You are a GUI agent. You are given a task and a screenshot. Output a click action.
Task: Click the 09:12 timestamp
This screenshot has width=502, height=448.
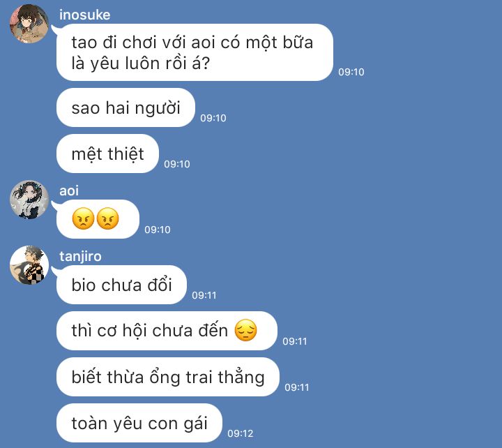click(241, 433)
